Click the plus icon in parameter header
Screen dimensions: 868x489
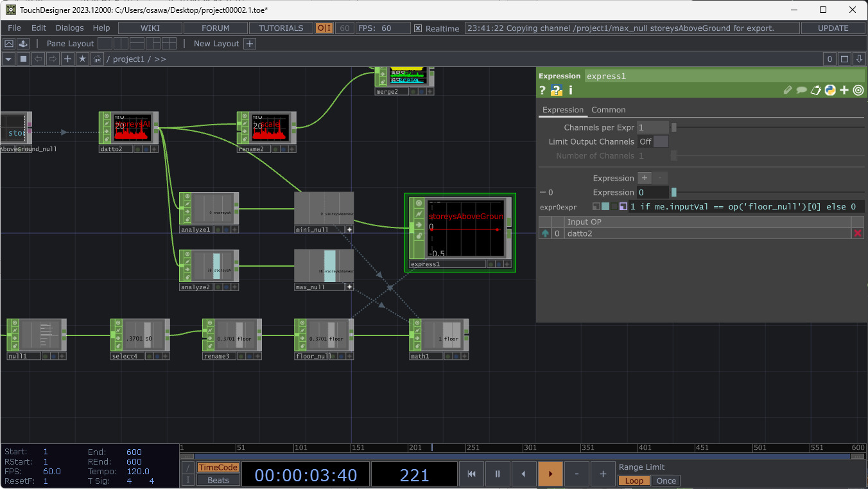coord(844,91)
